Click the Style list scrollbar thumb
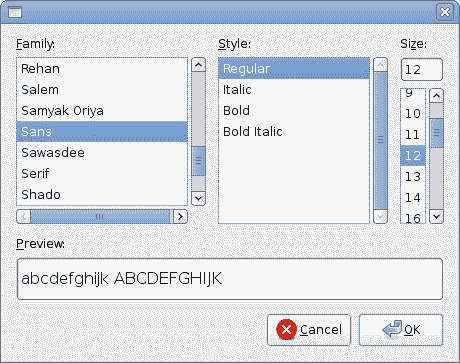This screenshot has width=460, height=363. (x=380, y=141)
